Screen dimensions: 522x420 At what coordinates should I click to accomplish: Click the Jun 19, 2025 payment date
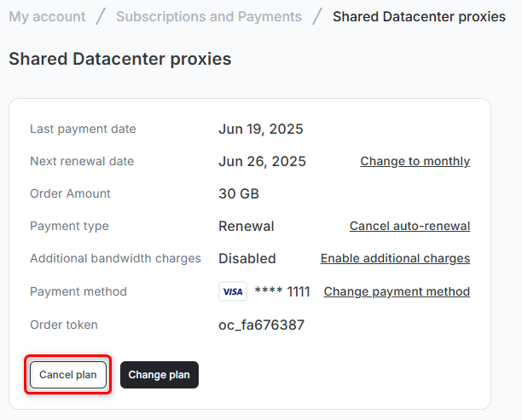coord(260,129)
